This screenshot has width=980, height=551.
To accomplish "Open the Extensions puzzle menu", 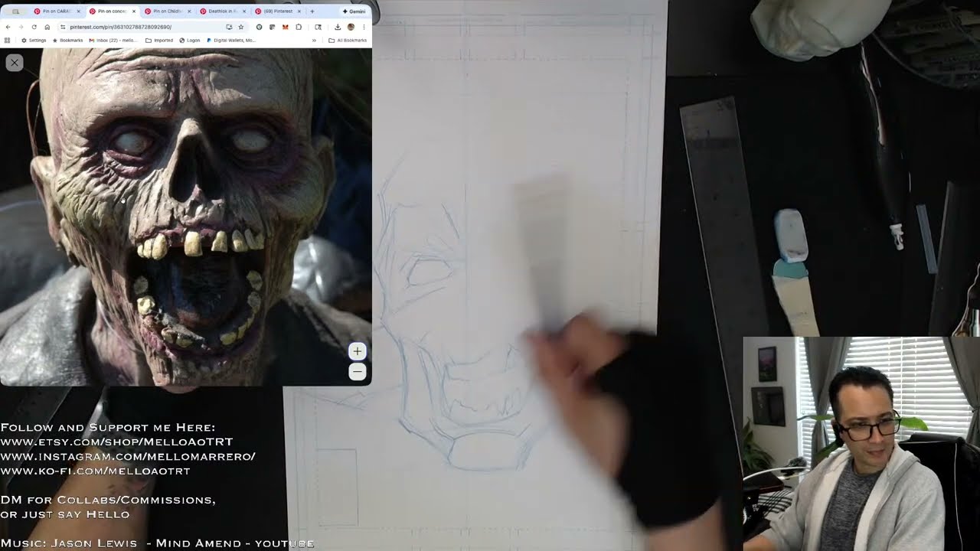I will 299,27.
